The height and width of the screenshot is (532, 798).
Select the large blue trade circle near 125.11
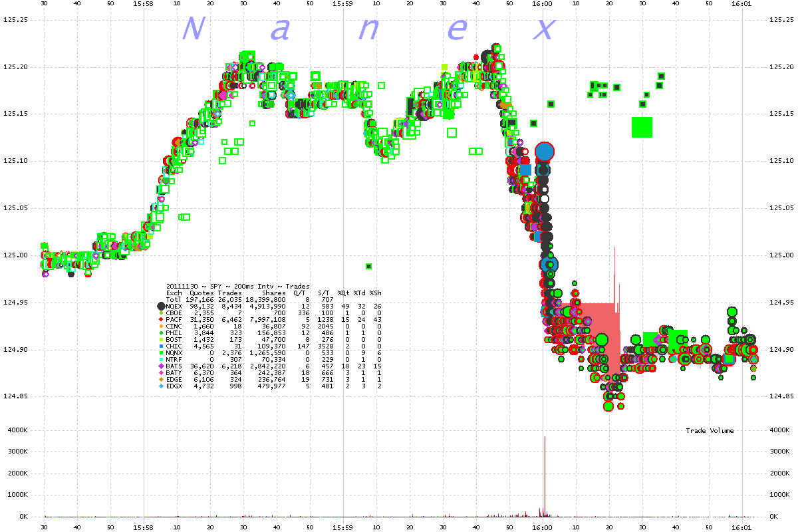click(545, 152)
